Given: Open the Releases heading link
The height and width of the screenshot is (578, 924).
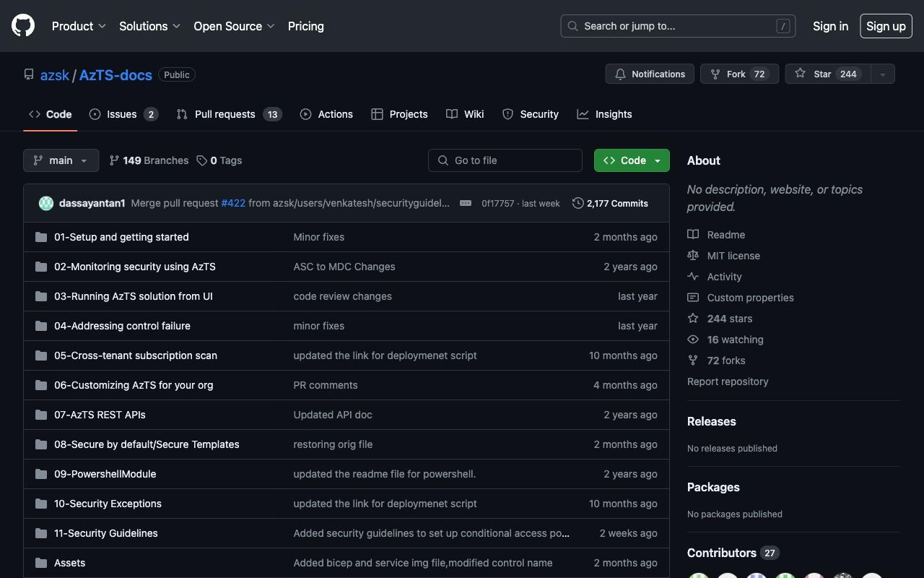Looking at the screenshot, I should click(712, 421).
